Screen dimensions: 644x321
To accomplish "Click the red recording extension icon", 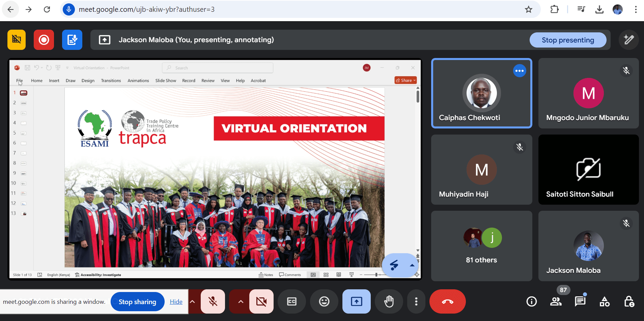I will (x=44, y=40).
